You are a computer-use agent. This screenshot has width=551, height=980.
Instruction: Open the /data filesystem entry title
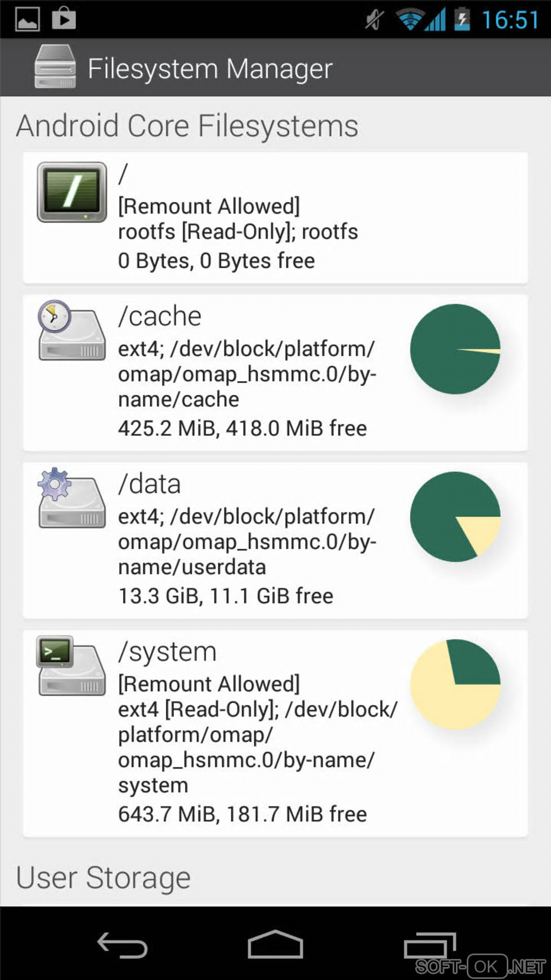point(150,484)
